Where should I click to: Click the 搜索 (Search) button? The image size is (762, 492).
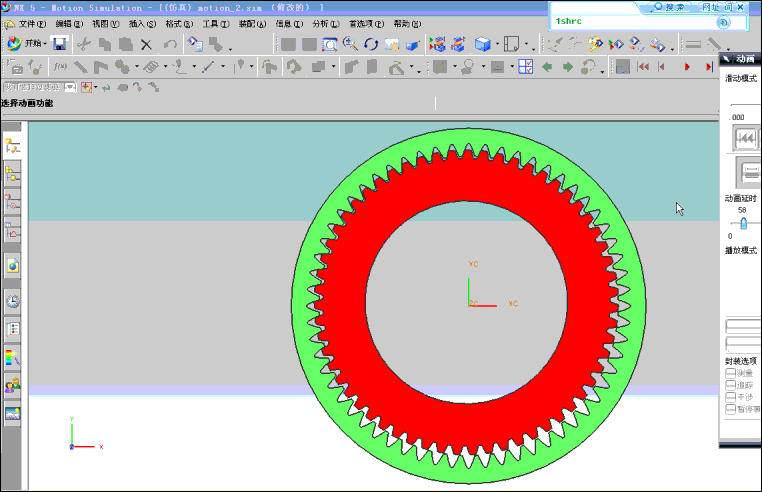coord(669,7)
